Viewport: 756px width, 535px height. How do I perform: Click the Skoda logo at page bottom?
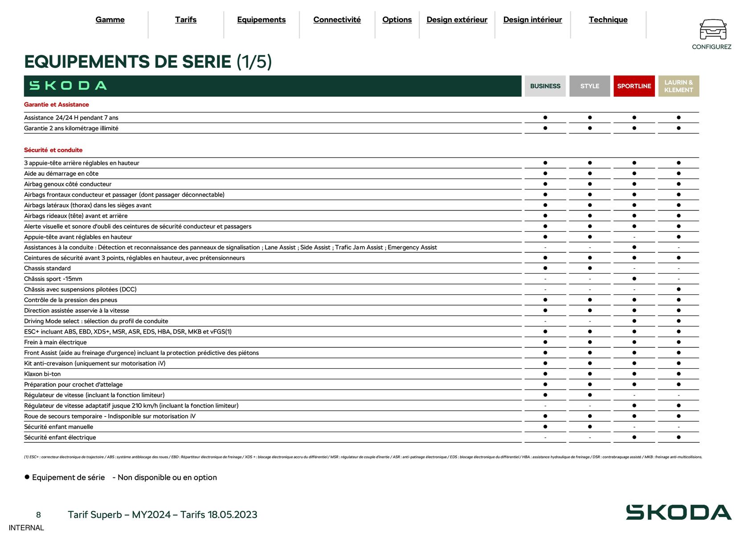pyautogui.click(x=678, y=512)
